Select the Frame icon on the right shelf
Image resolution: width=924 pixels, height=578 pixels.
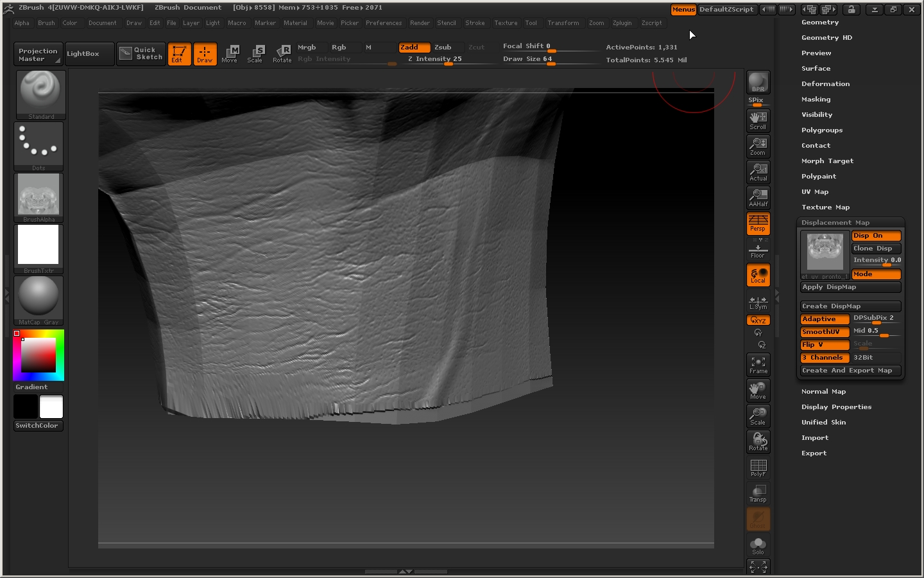[x=758, y=365]
